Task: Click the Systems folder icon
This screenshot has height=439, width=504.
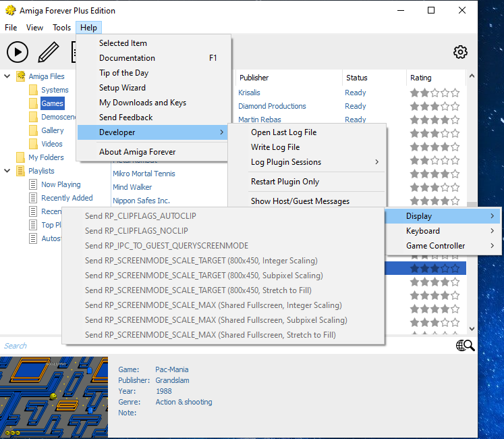Action: [x=33, y=90]
